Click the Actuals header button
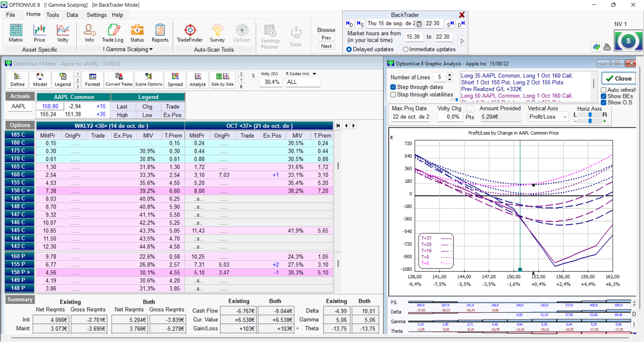 click(20, 96)
